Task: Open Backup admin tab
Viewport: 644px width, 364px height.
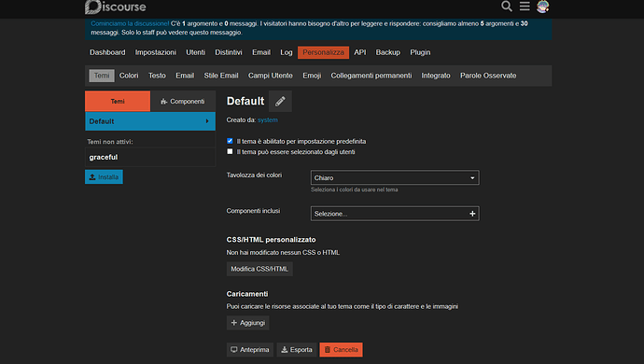Action: pyautogui.click(x=387, y=52)
